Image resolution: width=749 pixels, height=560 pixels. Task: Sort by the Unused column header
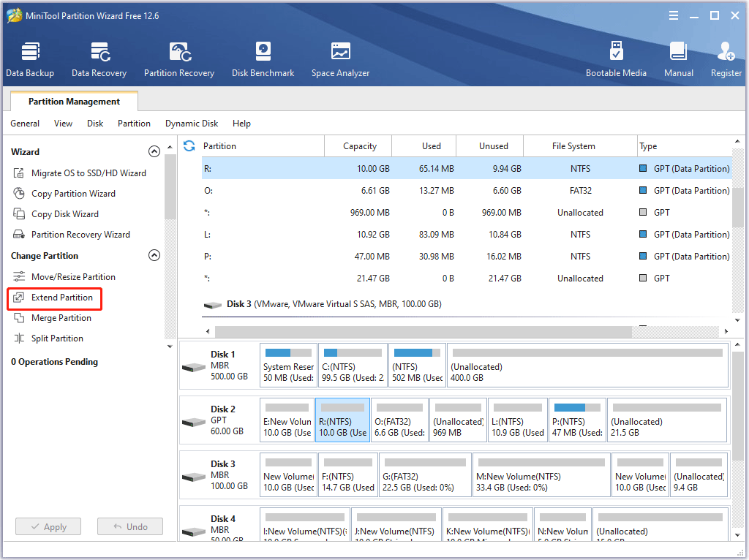(489, 146)
